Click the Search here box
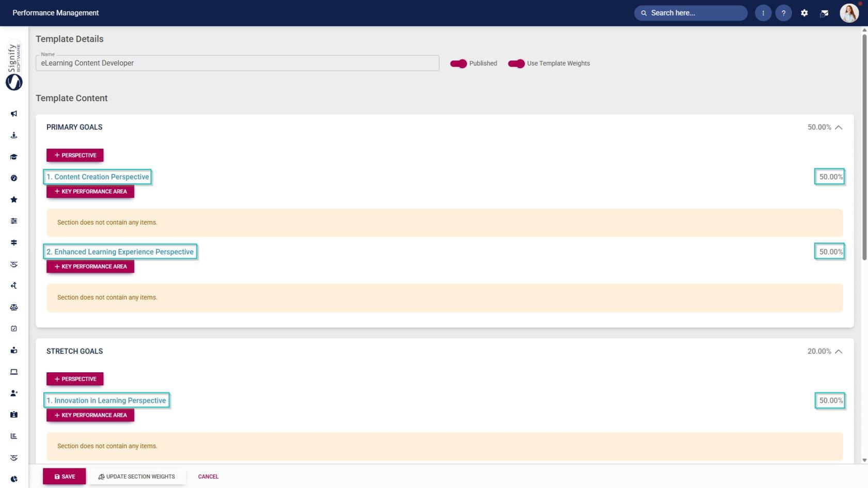Viewport: 868px width, 488px height. 691,13
